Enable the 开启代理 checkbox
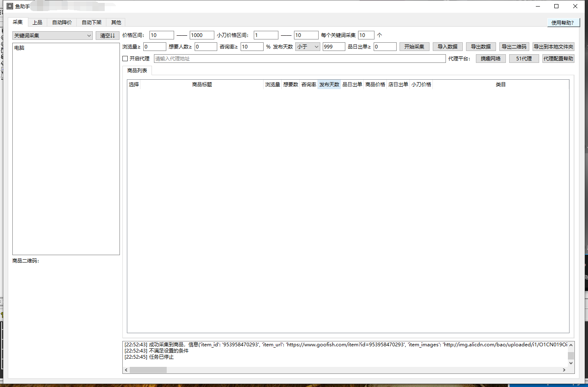Screen dimensions: 588x387 (125, 58)
